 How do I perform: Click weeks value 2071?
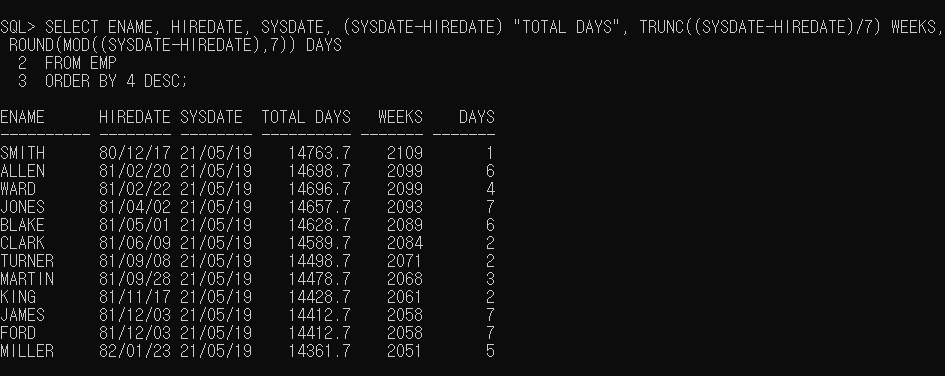point(405,262)
